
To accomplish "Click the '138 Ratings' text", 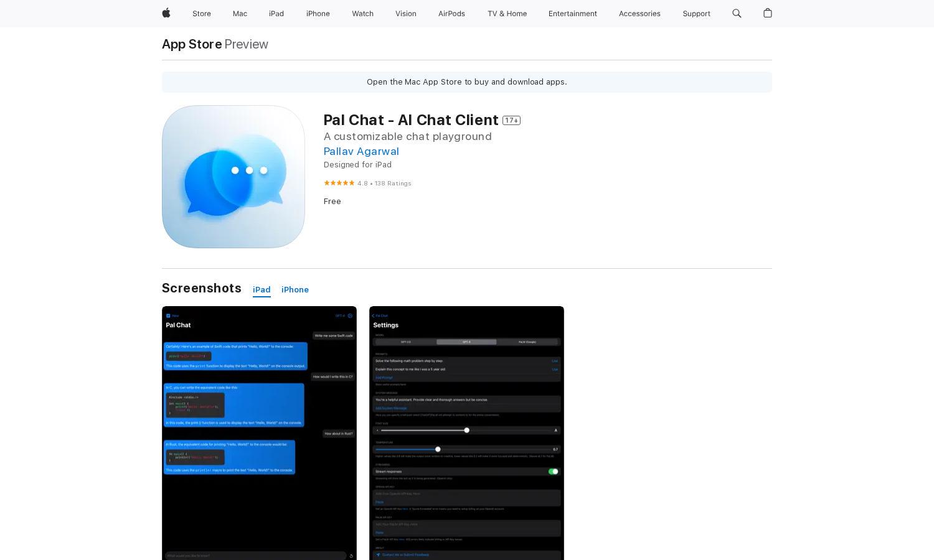I will [393, 184].
